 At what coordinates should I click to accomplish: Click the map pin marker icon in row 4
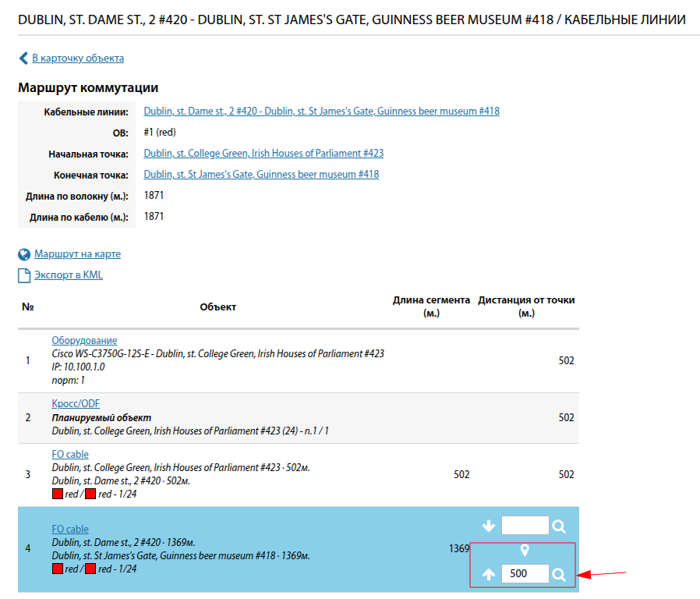[525, 551]
